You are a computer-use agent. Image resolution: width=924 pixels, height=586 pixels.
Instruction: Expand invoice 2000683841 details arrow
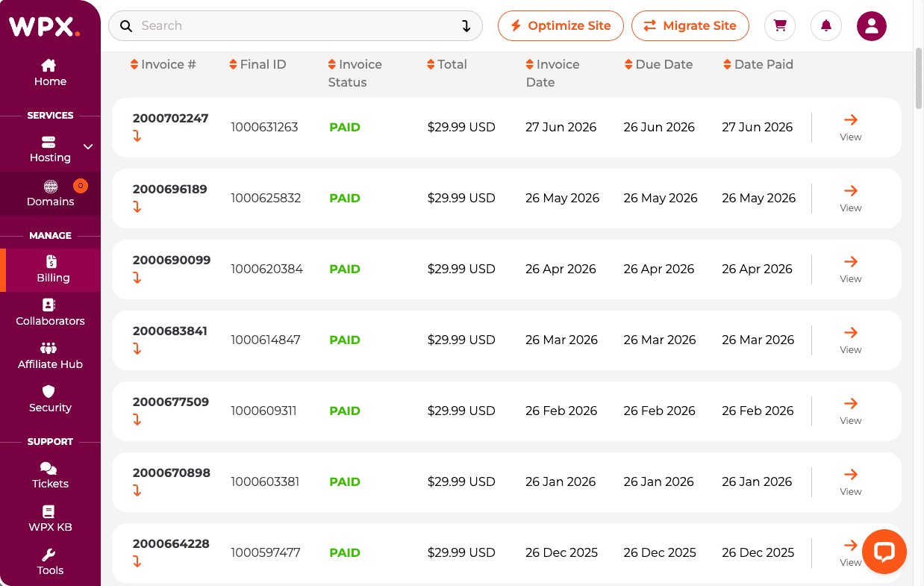(137, 349)
